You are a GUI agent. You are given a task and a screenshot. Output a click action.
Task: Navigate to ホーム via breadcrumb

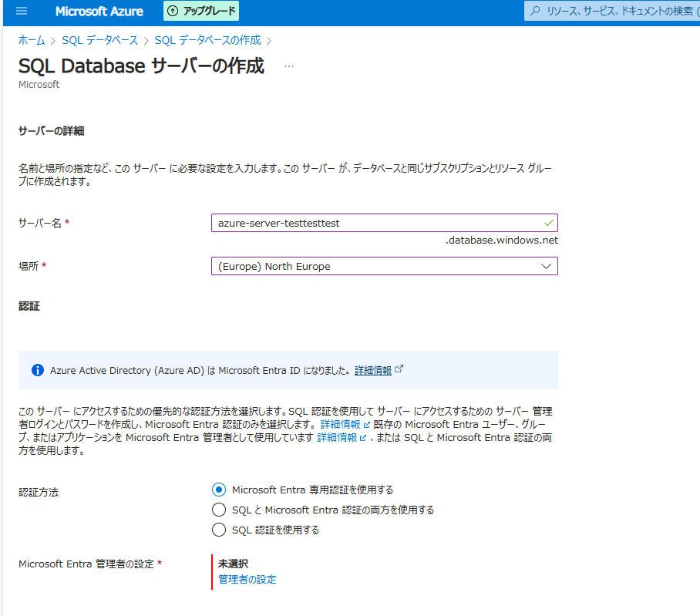[x=31, y=40]
